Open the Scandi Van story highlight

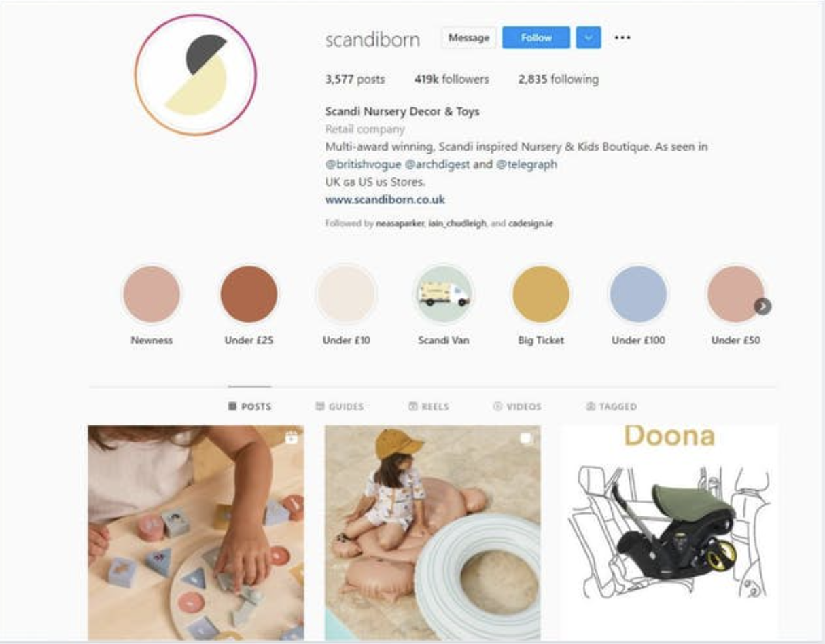[x=443, y=294]
